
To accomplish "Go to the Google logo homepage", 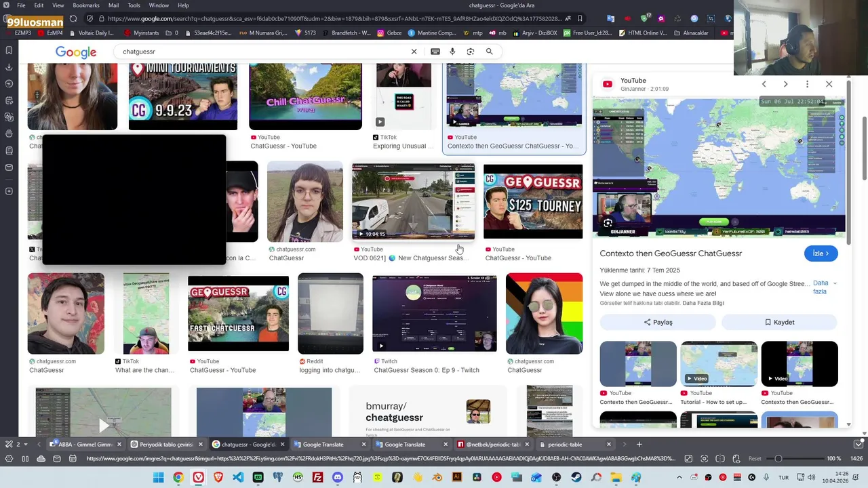I will (x=76, y=52).
